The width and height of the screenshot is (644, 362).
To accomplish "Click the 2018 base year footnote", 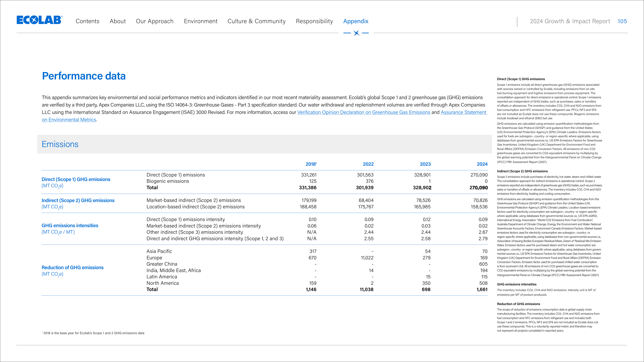I will 93,333.
